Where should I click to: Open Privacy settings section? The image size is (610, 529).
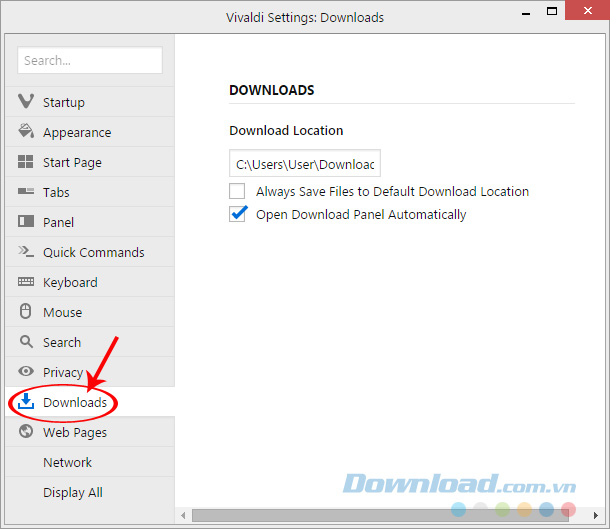click(90, 372)
